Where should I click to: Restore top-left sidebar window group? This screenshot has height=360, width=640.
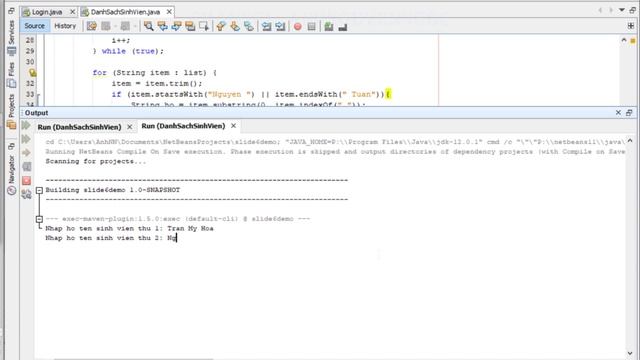point(11,11)
